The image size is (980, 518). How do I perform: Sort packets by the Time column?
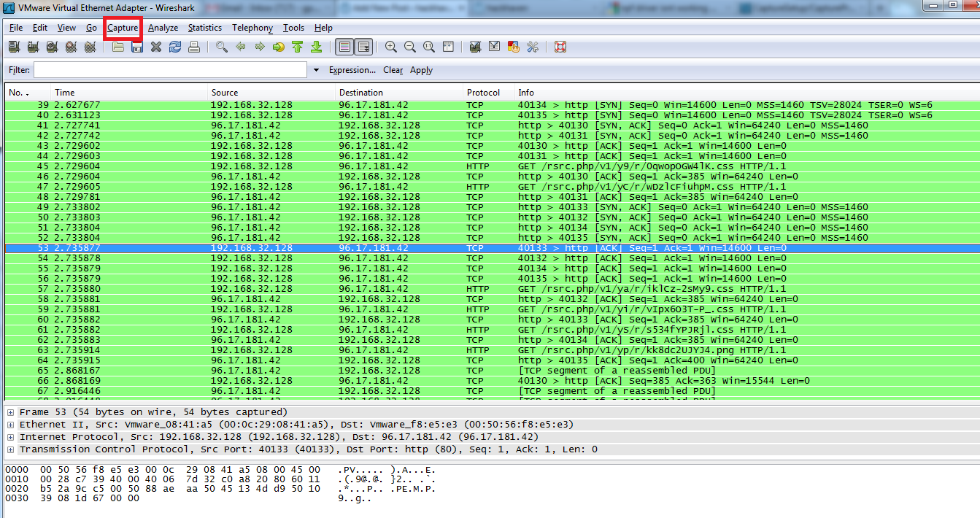129,93
